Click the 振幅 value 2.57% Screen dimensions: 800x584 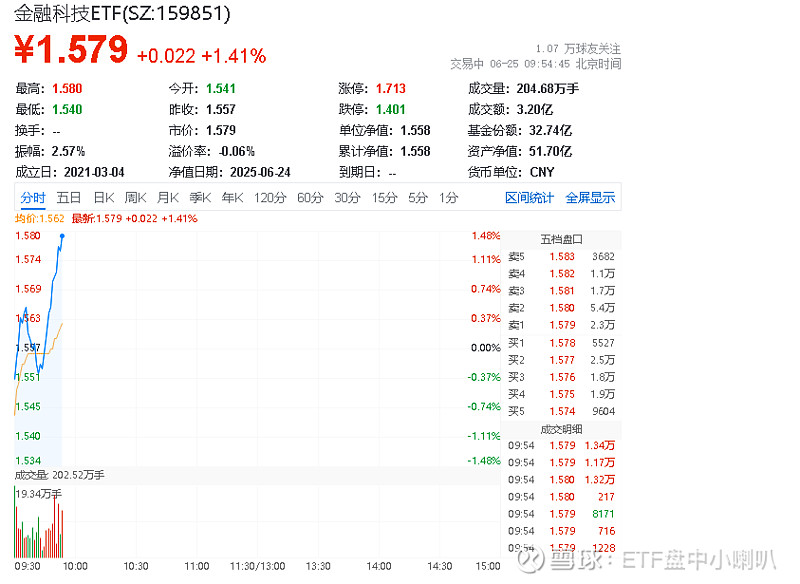tap(68, 151)
